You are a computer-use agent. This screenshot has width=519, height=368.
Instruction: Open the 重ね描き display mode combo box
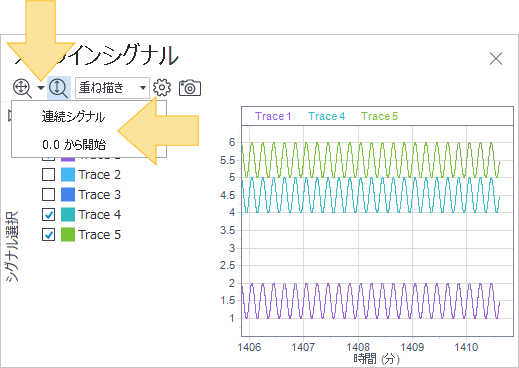pos(112,88)
